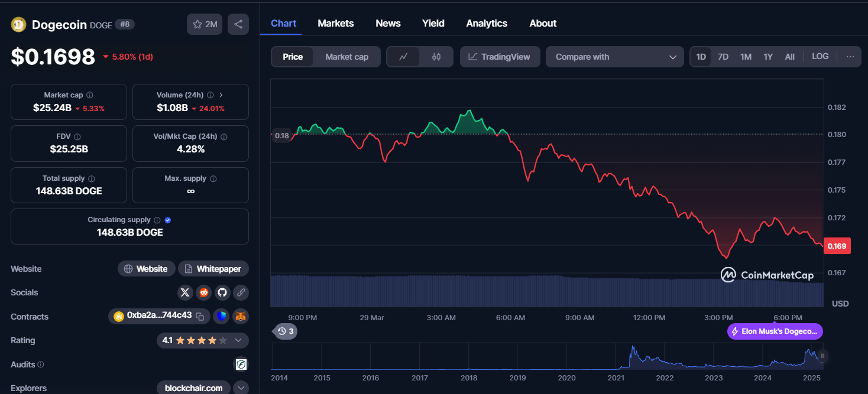Open the News tab
This screenshot has width=868, height=394.
[388, 23]
